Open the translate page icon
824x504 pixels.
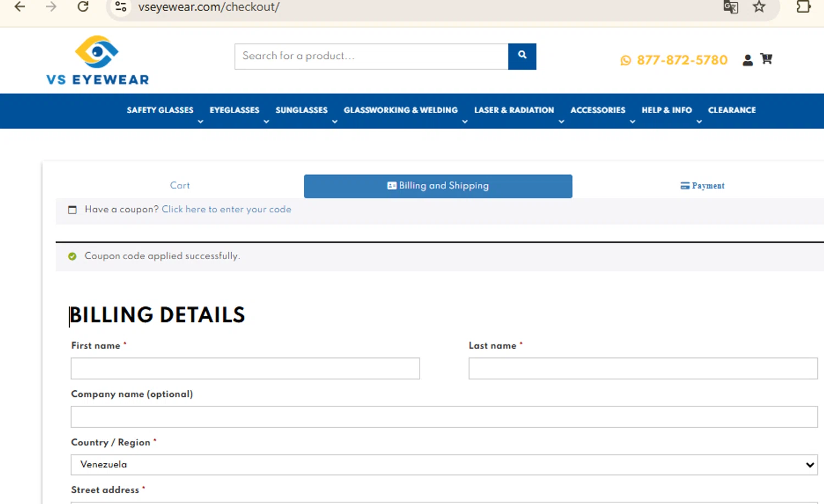click(x=731, y=7)
